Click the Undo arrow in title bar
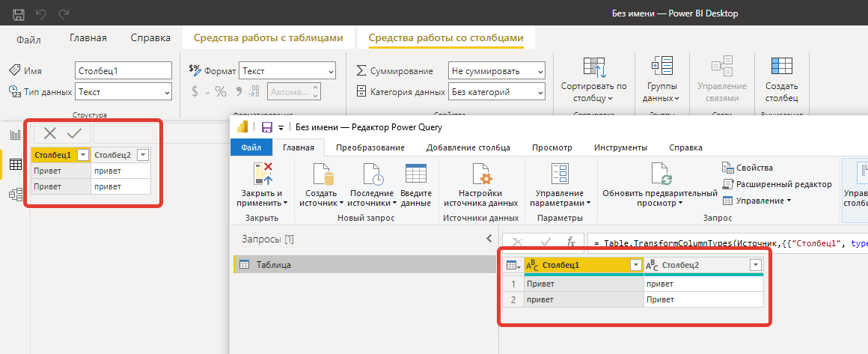Screen dimensions: 868x354 pos(41,13)
